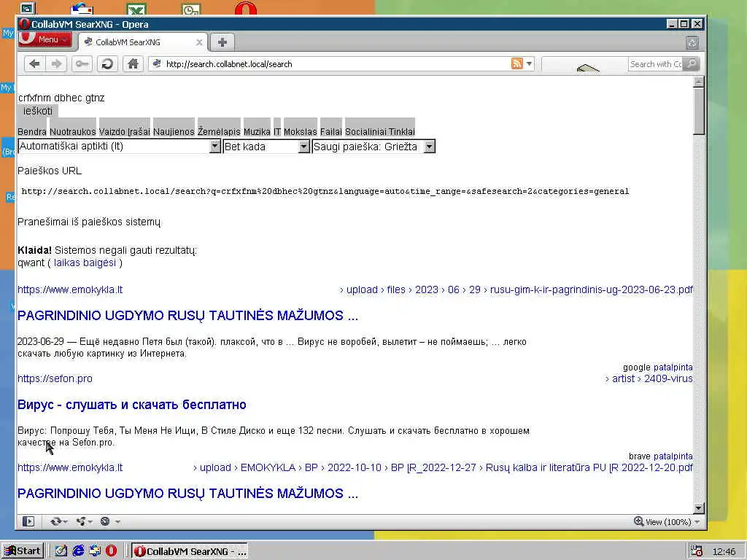
Task: Go back with the Back arrow button
Action: [34, 64]
